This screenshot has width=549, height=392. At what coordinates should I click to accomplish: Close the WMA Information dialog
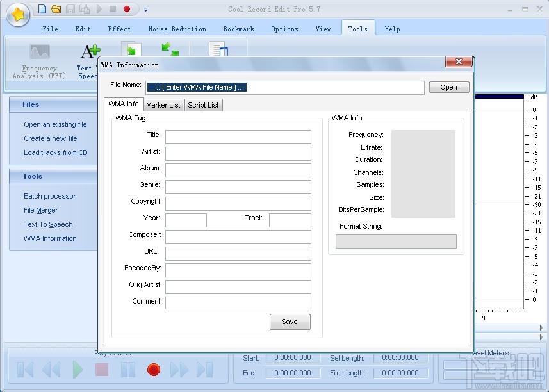459,61
